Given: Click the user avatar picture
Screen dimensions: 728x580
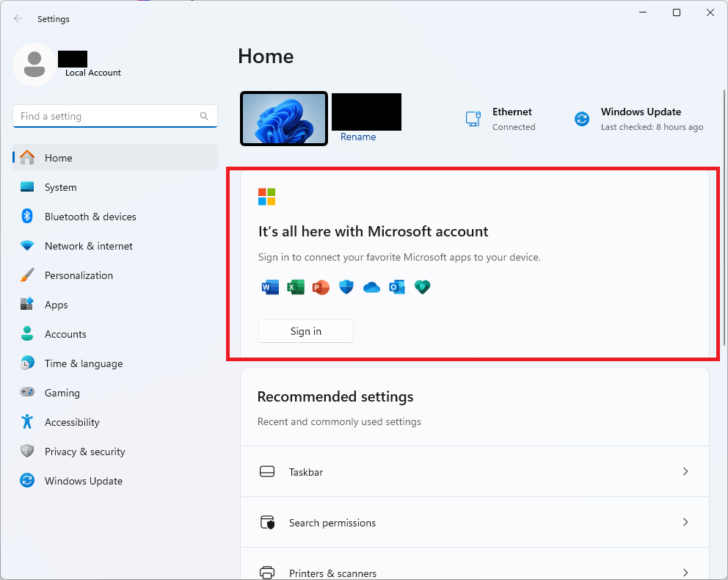Looking at the screenshot, I should [x=34, y=65].
